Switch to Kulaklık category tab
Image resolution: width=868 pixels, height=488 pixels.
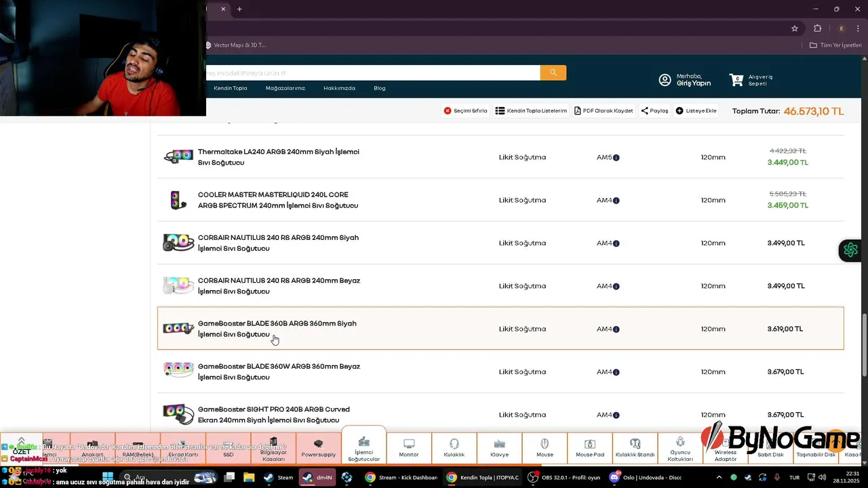(454, 448)
